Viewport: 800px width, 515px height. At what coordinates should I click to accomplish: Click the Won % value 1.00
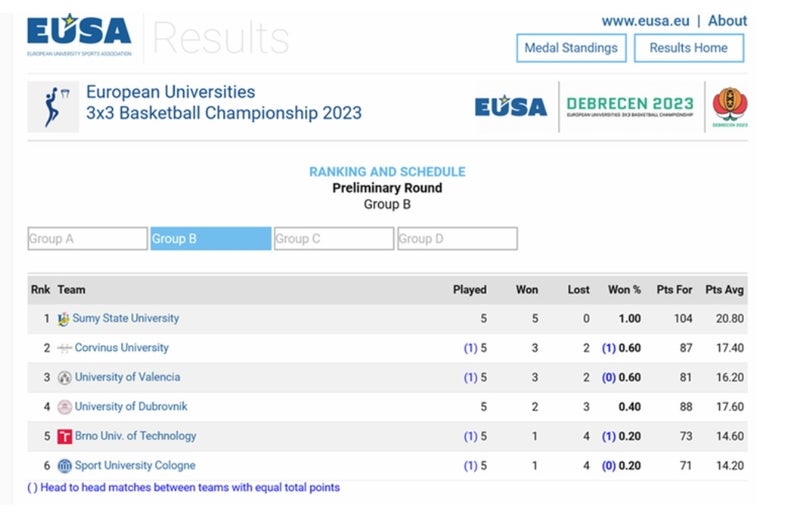click(x=630, y=319)
